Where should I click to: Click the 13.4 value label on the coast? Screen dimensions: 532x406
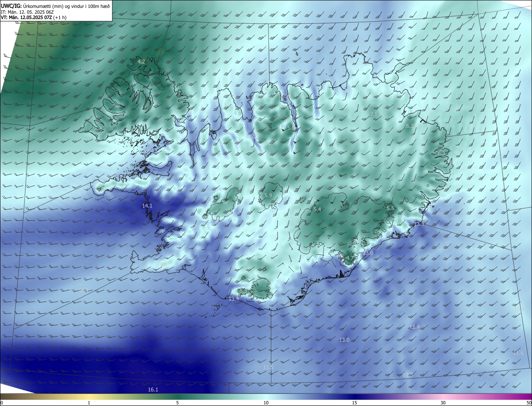click(234, 299)
